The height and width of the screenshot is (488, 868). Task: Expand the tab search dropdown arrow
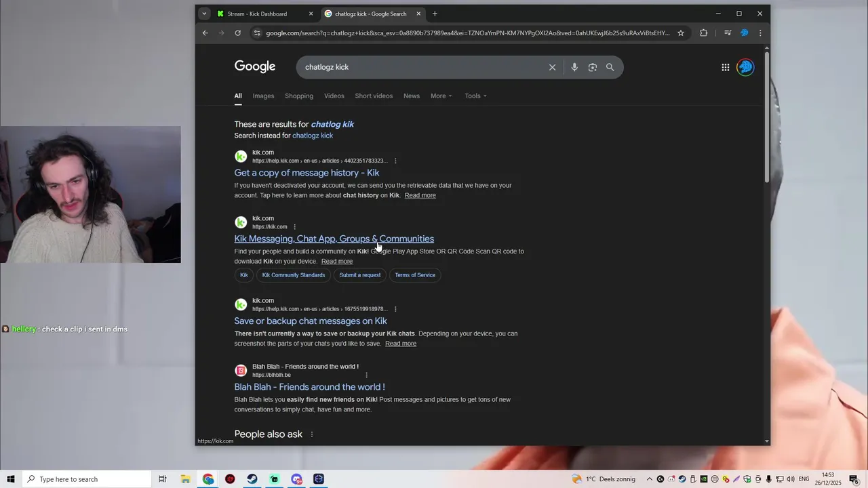[x=204, y=14]
